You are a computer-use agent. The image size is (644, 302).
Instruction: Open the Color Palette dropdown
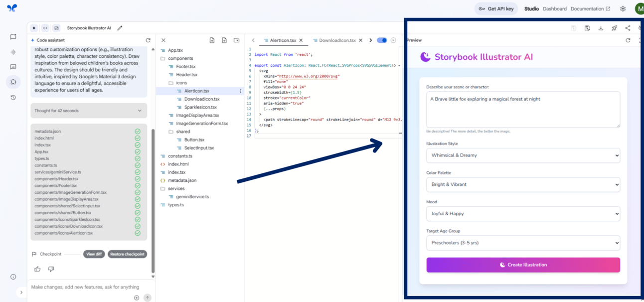coord(523,184)
